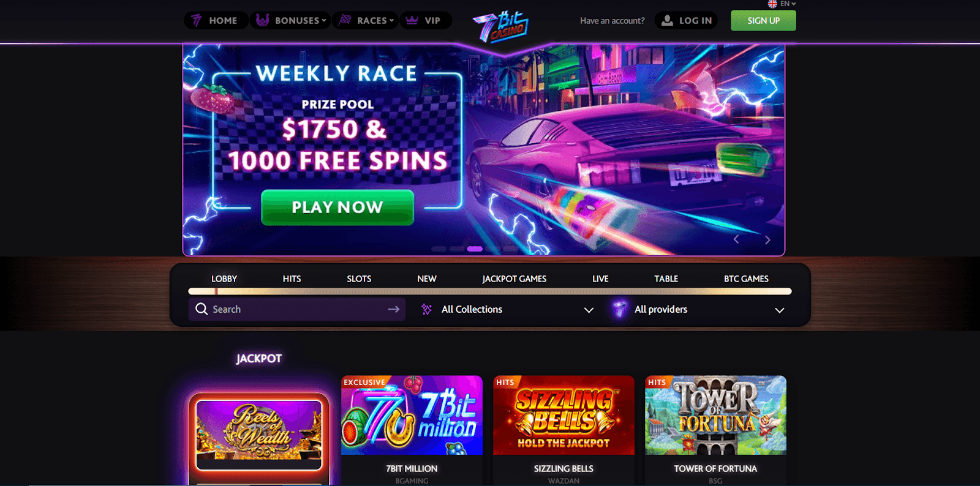Screen dimensions: 980x486
Task: Open the Sizzling Bells game thumbnail
Action: (563, 415)
